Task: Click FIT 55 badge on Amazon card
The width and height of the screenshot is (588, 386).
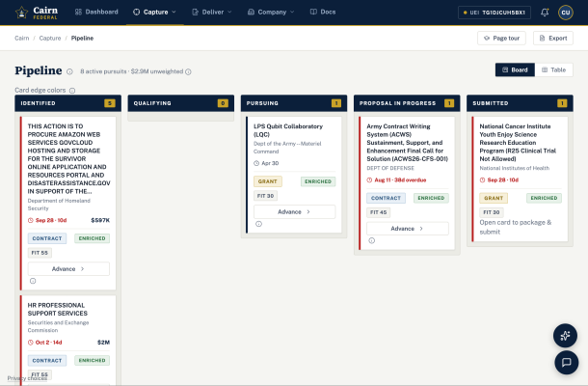Action: 40,253
